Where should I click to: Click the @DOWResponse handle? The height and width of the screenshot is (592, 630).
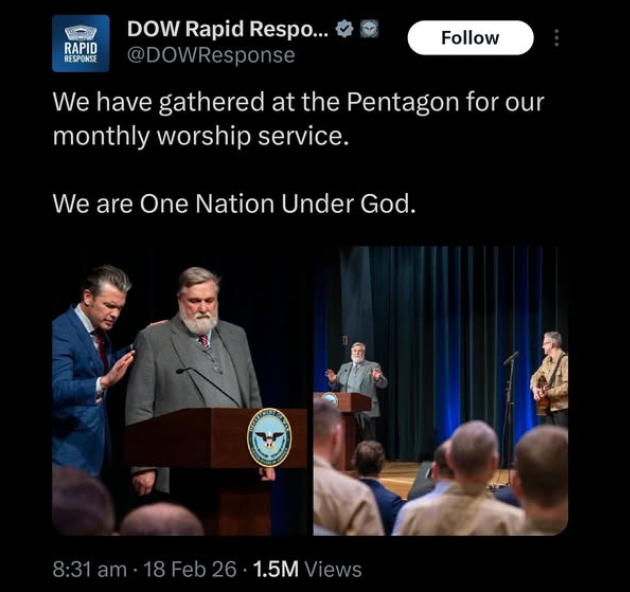(210, 56)
